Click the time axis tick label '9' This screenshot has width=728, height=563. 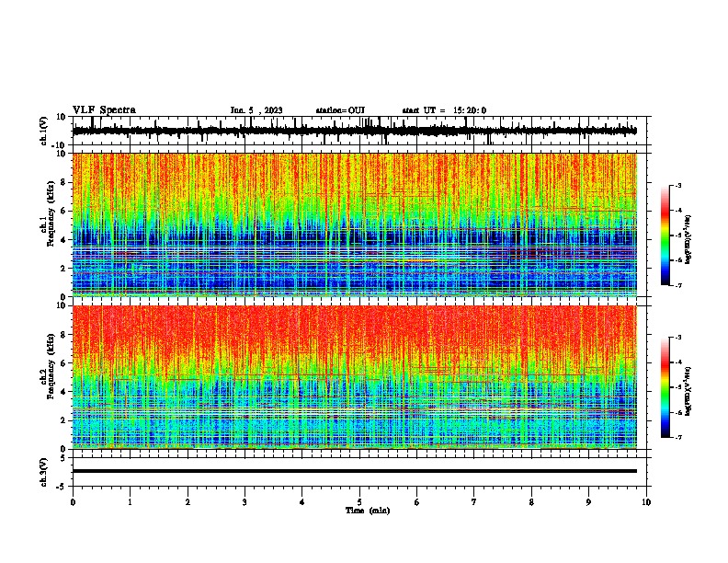pos(588,502)
